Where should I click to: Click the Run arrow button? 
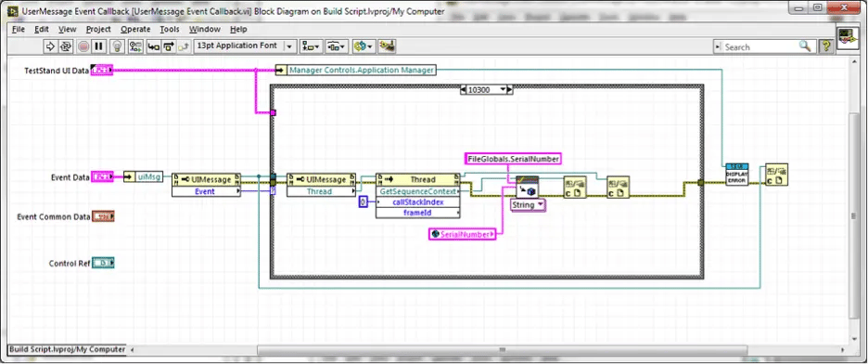tap(50, 46)
